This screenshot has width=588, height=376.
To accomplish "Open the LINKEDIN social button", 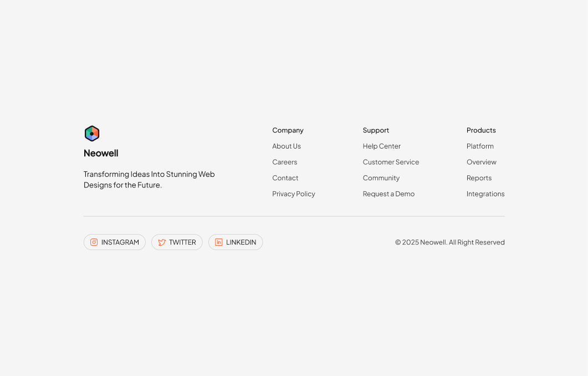I will (x=236, y=242).
